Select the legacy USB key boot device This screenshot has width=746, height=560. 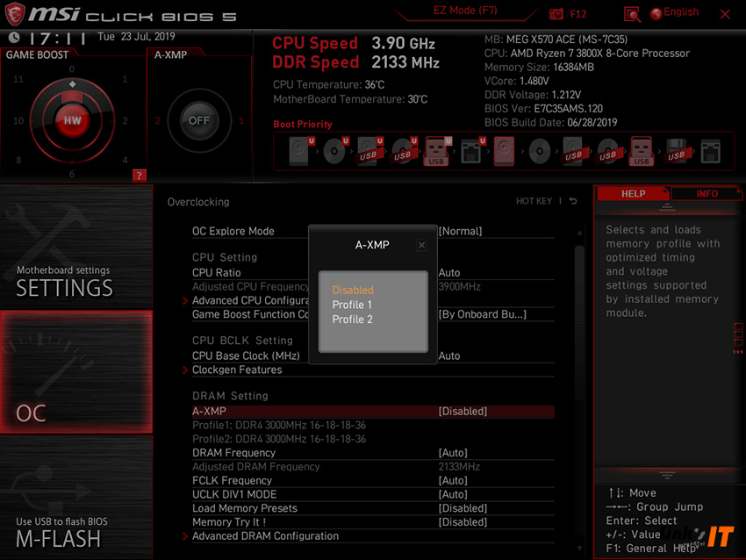(x=642, y=151)
